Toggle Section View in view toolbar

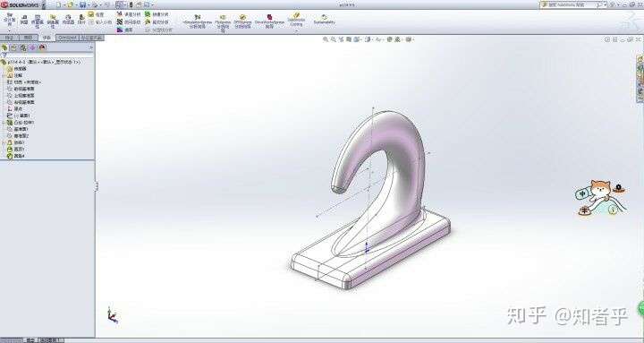point(349,39)
